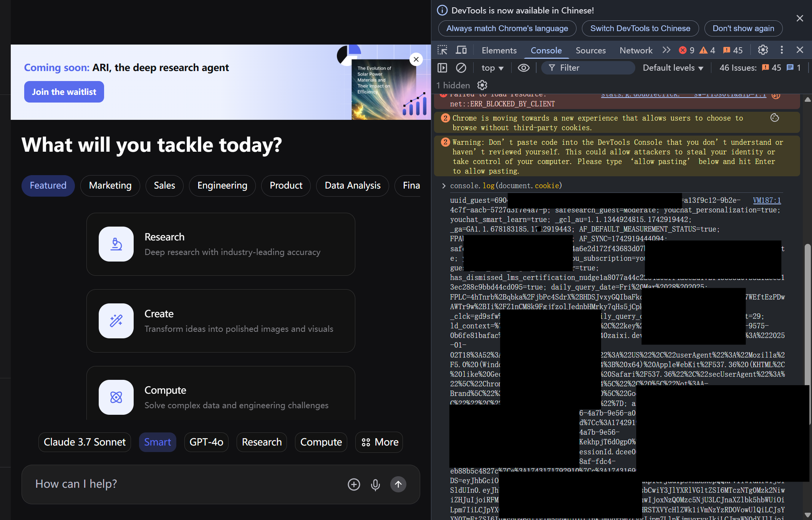Screen dimensions: 812x520
Task: Show the console sidebar panel icon
Action: click(442, 68)
